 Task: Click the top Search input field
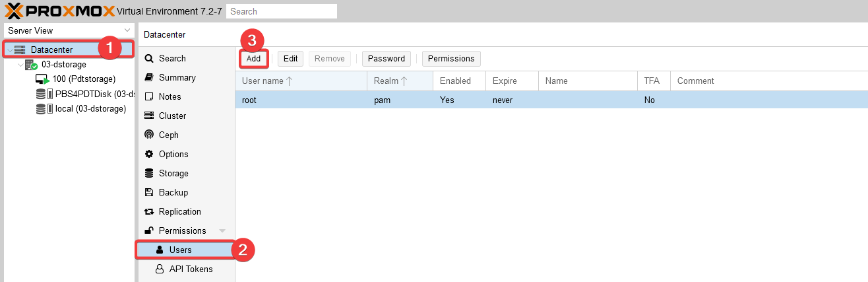point(282,11)
